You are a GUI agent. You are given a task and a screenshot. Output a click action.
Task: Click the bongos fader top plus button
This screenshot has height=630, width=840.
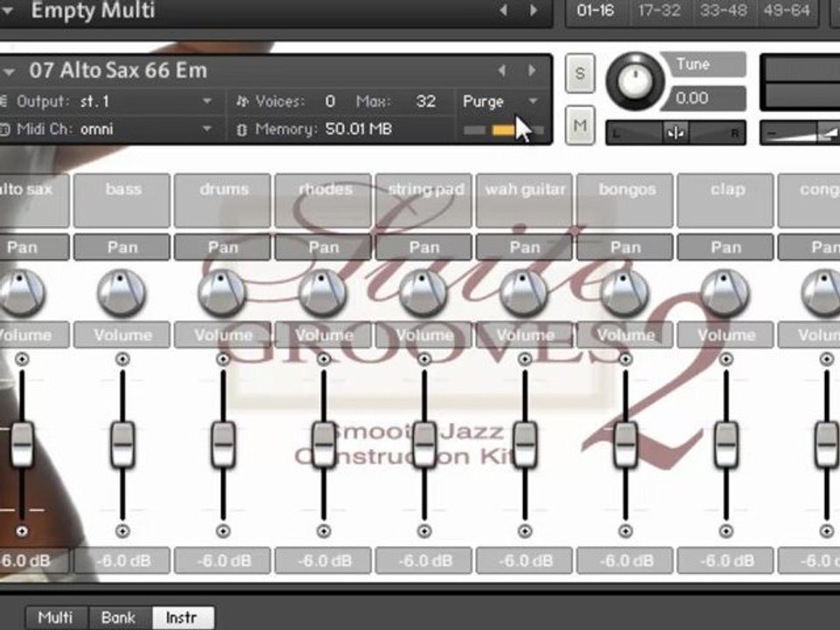coord(626,359)
